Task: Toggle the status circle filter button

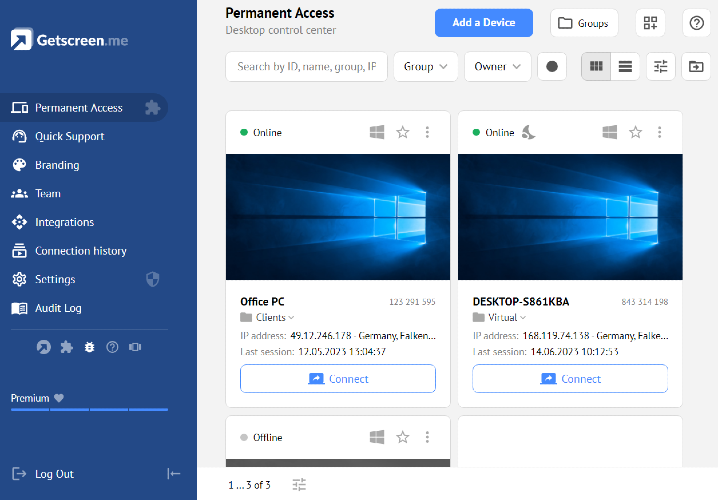Action: 552,66
